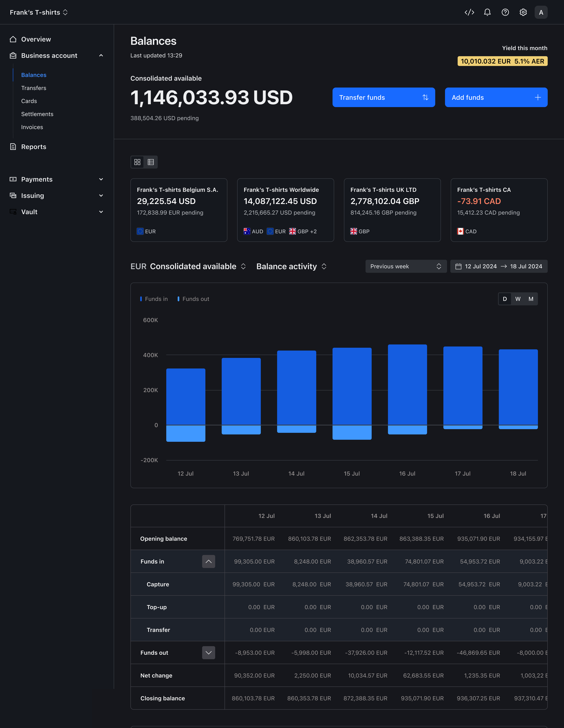
Task: Click the plus icon on Add funds
Action: pos(538,97)
